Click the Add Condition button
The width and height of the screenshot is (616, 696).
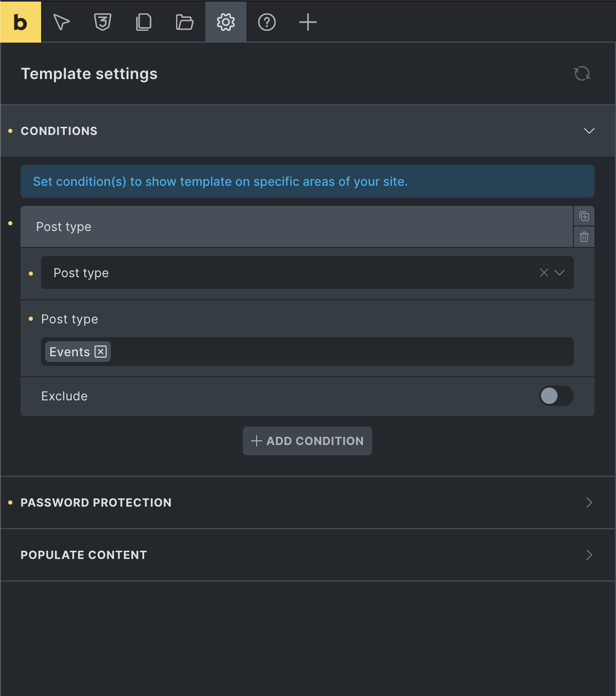coord(307,441)
